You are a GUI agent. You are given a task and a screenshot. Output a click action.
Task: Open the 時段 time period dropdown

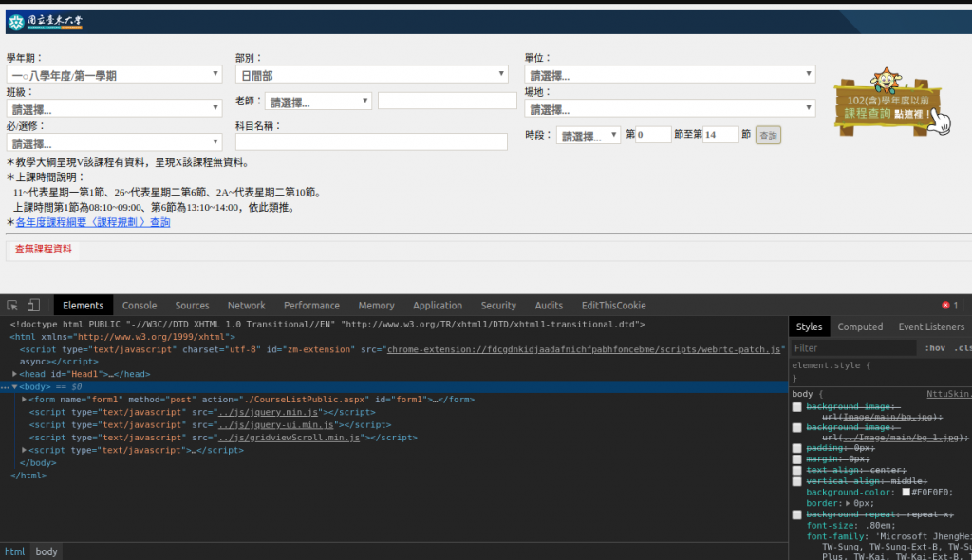tap(589, 135)
